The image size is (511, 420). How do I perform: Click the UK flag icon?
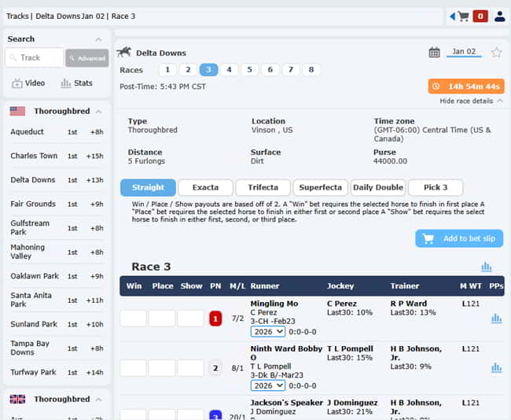click(x=17, y=399)
